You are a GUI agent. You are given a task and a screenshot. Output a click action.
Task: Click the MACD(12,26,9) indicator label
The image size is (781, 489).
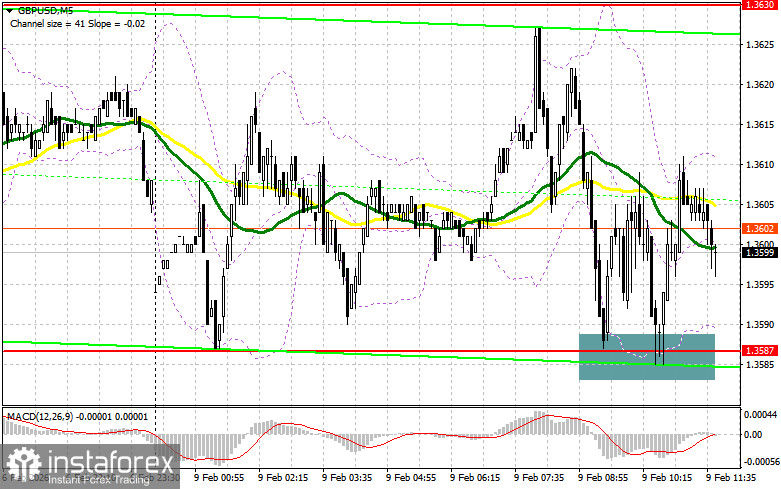coord(77,416)
